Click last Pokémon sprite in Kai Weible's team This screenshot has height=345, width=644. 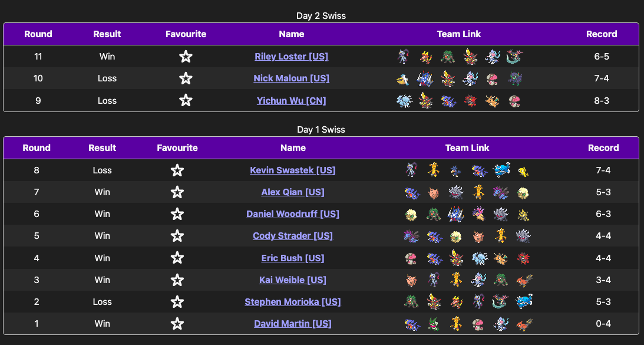[x=523, y=280]
